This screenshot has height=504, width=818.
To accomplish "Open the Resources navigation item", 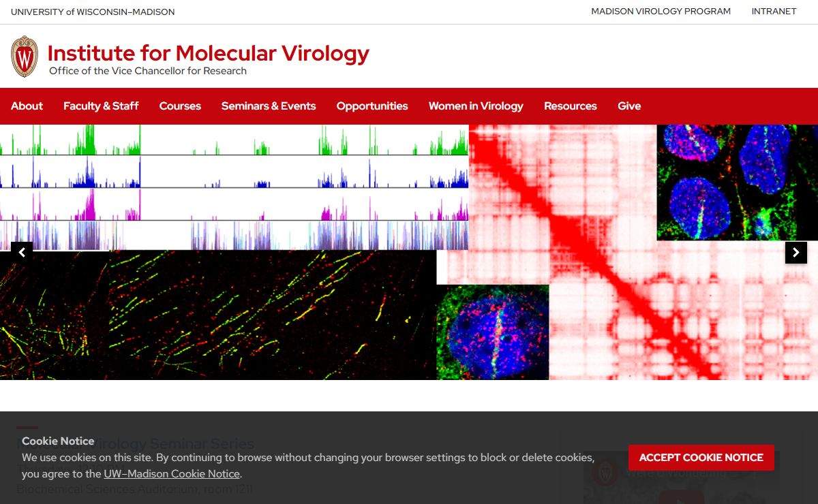I will (570, 106).
